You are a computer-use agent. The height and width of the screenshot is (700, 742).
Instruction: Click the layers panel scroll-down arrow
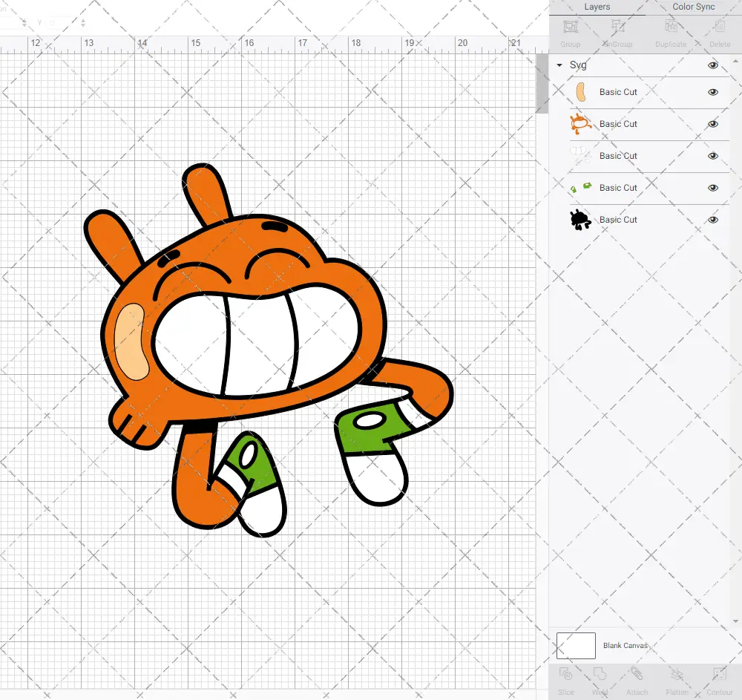[x=735, y=621]
